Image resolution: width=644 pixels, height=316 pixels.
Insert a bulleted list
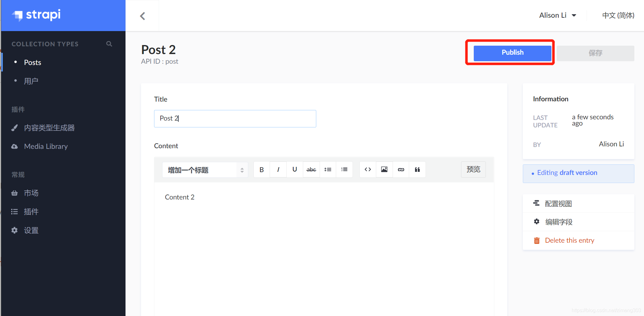tap(328, 170)
